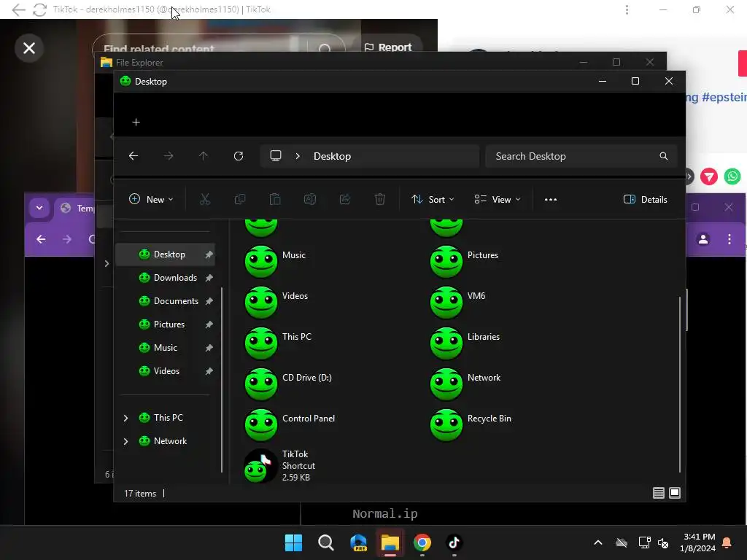This screenshot has height=560, width=747.
Task: Click the Delete trash can icon
Action: [x=379, y=199]
